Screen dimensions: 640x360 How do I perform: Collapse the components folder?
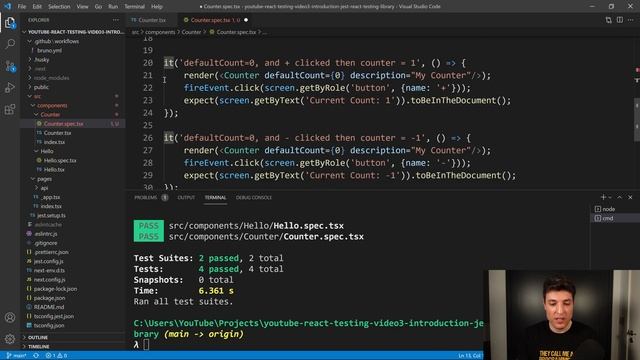coord(73,105)
